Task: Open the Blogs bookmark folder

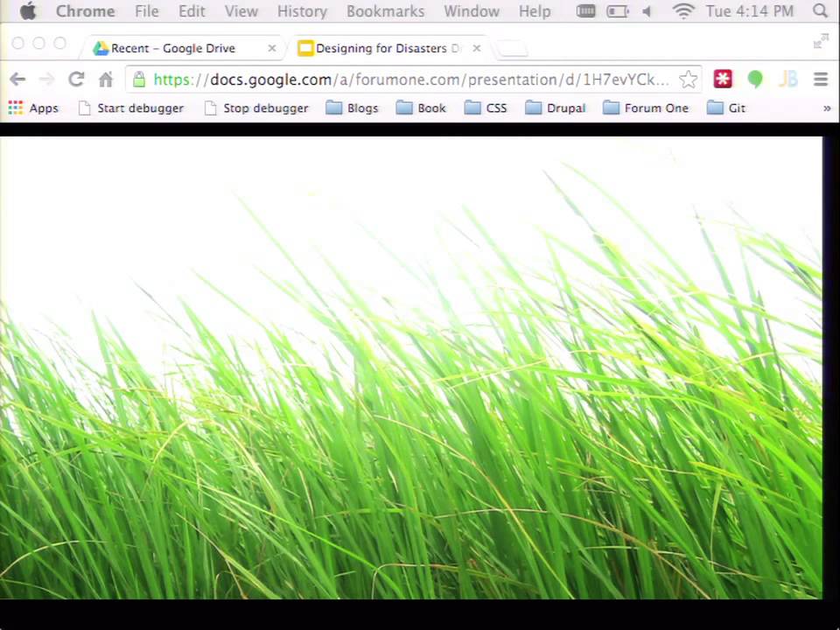Action: 352,108
